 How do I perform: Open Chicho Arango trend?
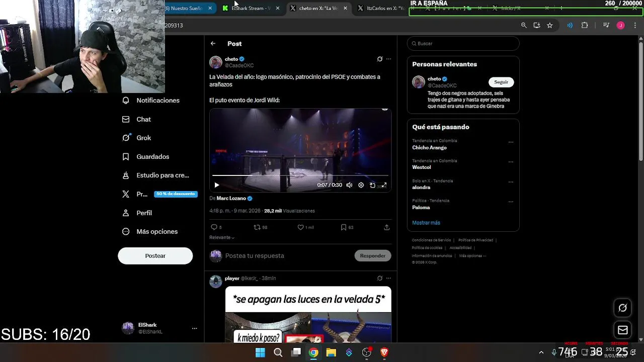[x=429, y=147]
